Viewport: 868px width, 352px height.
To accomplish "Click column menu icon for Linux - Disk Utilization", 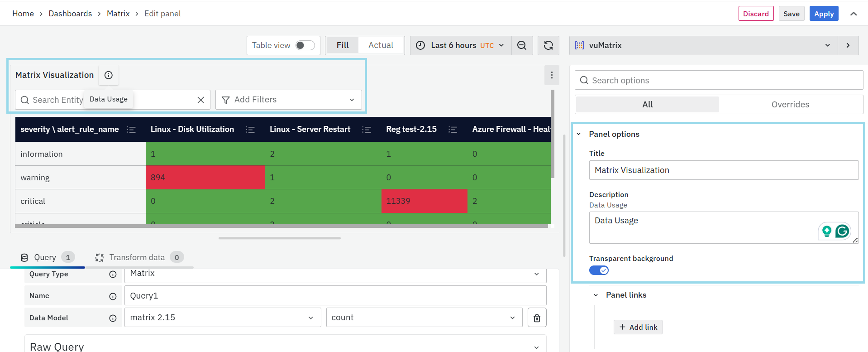I will click(250, 130).
